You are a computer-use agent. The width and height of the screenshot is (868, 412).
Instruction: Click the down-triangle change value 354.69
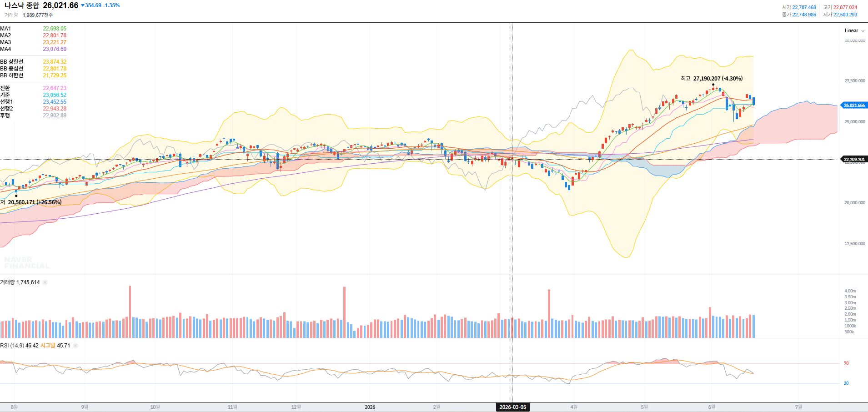pos(91,5)
